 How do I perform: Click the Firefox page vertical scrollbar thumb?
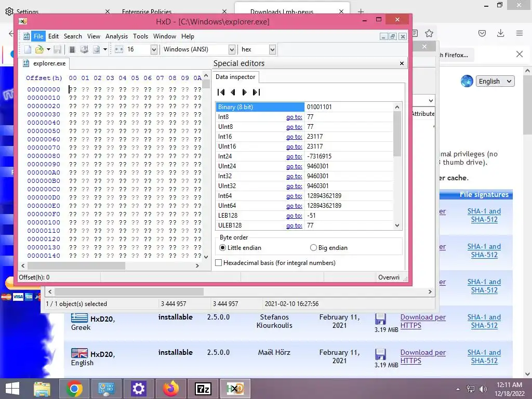click(x=527, y=105)
